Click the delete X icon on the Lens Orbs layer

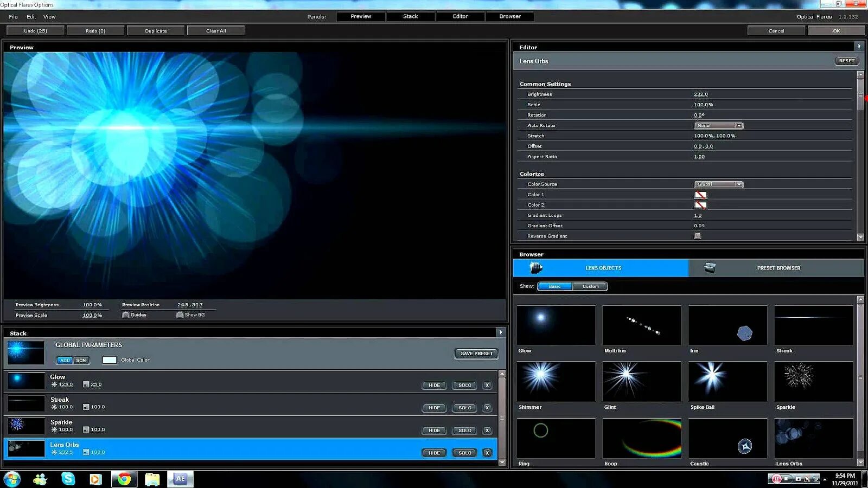tap(487, 453)
